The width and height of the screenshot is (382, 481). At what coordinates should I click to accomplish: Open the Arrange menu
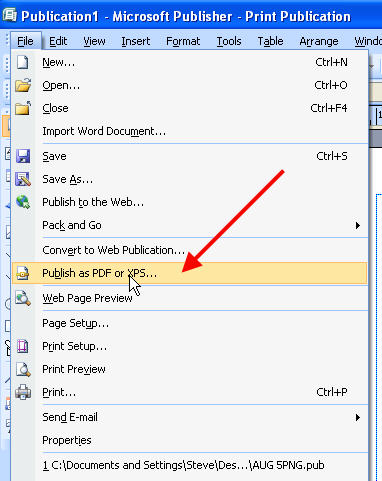tap(319, 41)
